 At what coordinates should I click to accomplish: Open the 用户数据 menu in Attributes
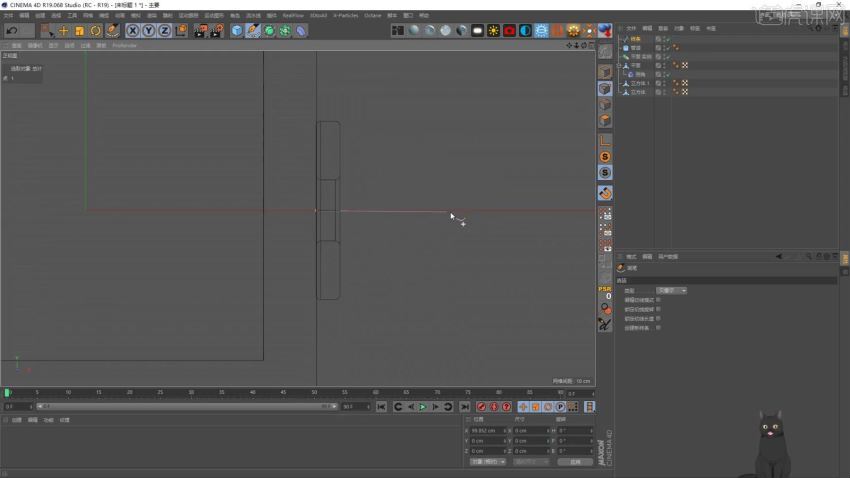point(668,256)
